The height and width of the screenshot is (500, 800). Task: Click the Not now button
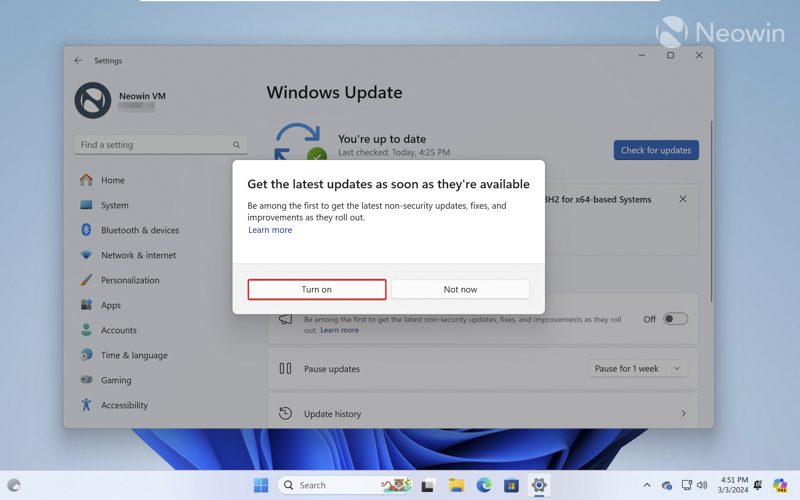(460, 289)
